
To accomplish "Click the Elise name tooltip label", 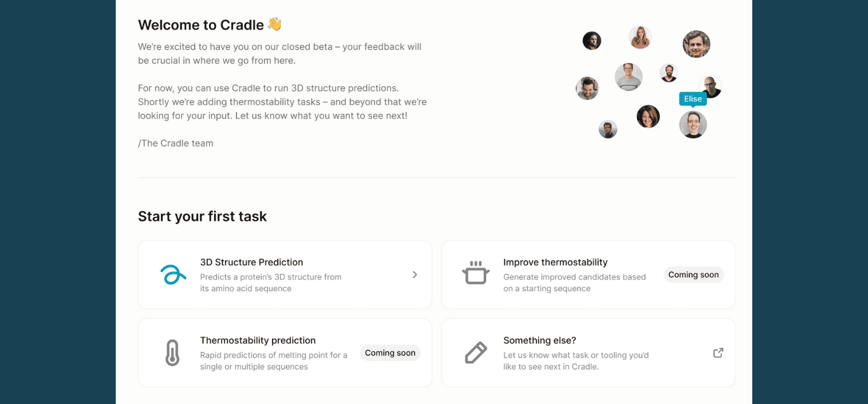I will tap(693, 99).
